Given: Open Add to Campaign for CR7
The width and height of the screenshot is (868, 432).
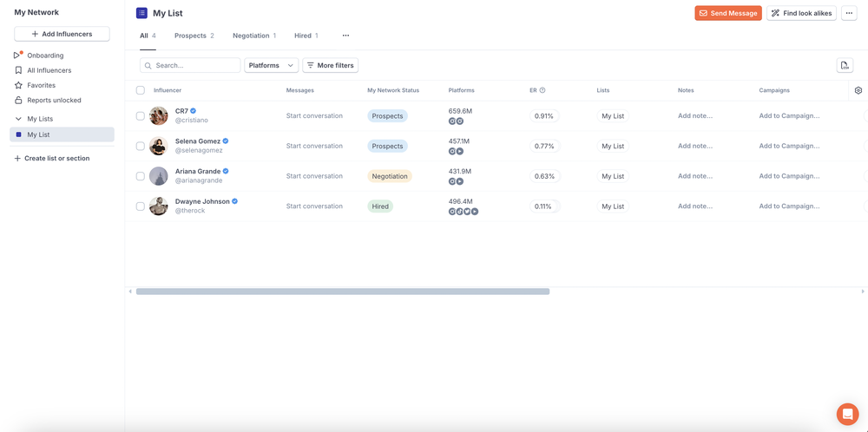Looking at the screenshot, I should point(789,115).
